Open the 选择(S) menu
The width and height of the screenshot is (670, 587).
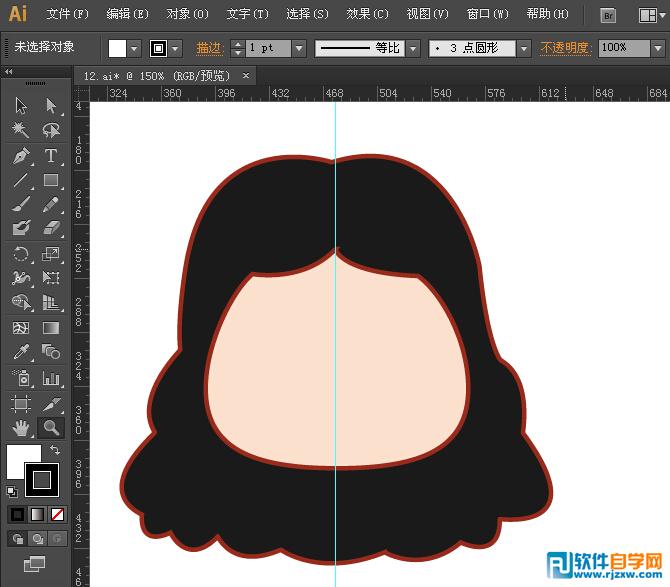pyautogui.click(x=307, y=14)
